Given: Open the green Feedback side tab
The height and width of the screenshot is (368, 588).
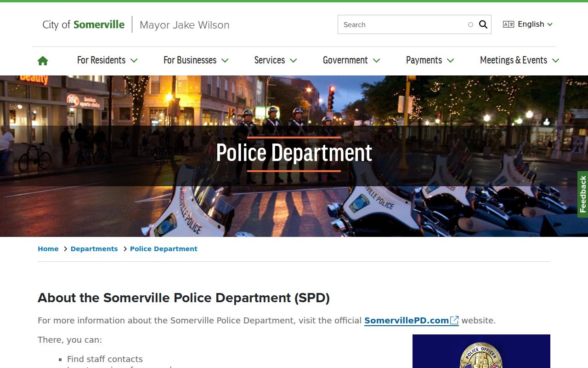Looking at the screenshot, I should [x=582, y=194].
